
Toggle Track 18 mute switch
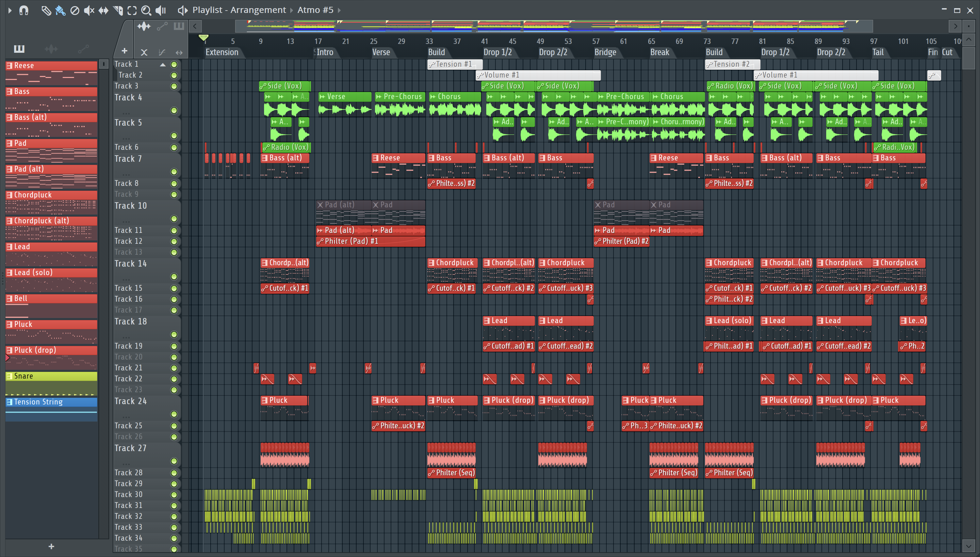[x=174, y=335]
